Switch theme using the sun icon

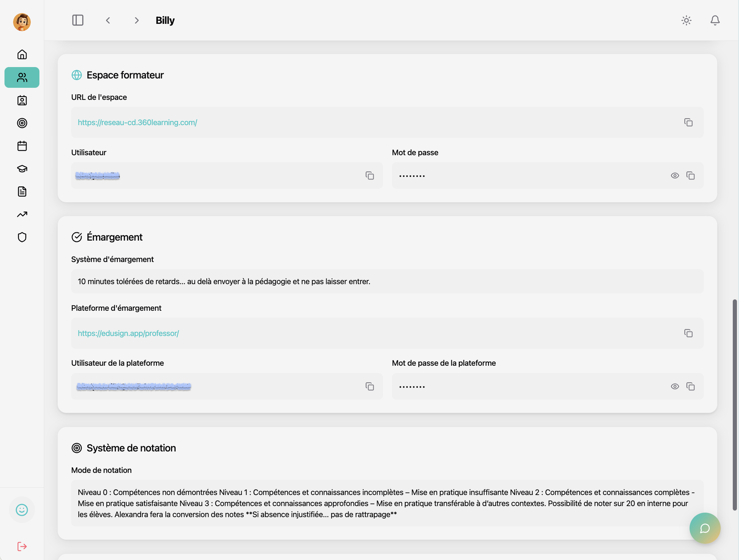click(686, 20)
